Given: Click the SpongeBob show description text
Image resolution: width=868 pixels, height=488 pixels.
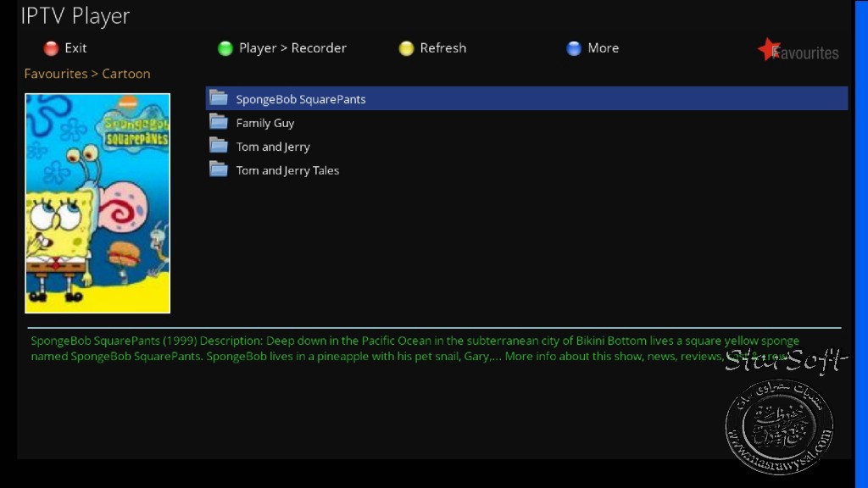Looking at the screenshot, I should click(x=415, y=348).
